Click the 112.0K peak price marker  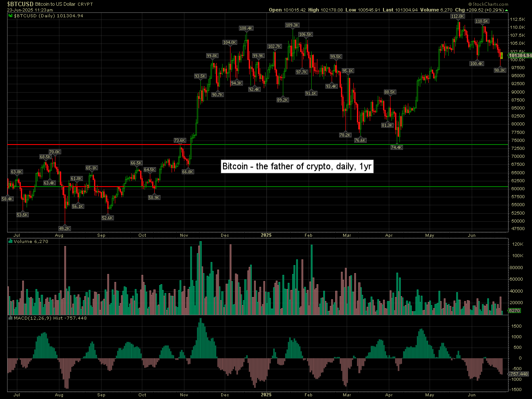(458, 16)
